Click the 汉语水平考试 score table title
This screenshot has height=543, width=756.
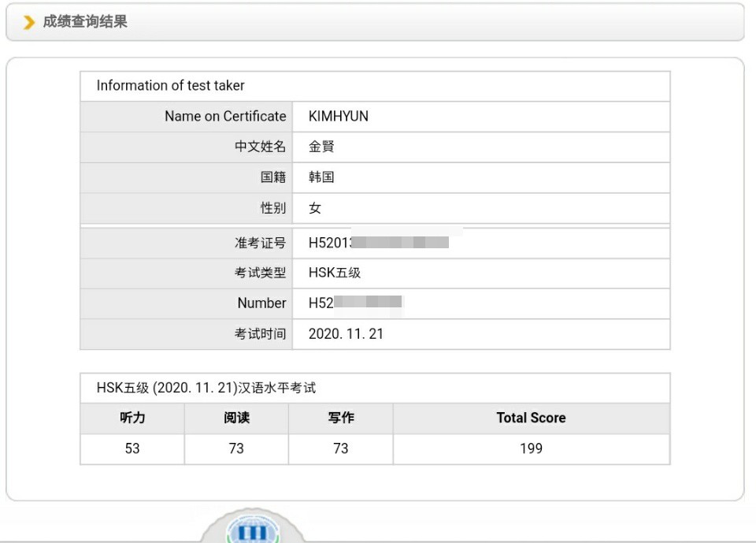point(206,388)
